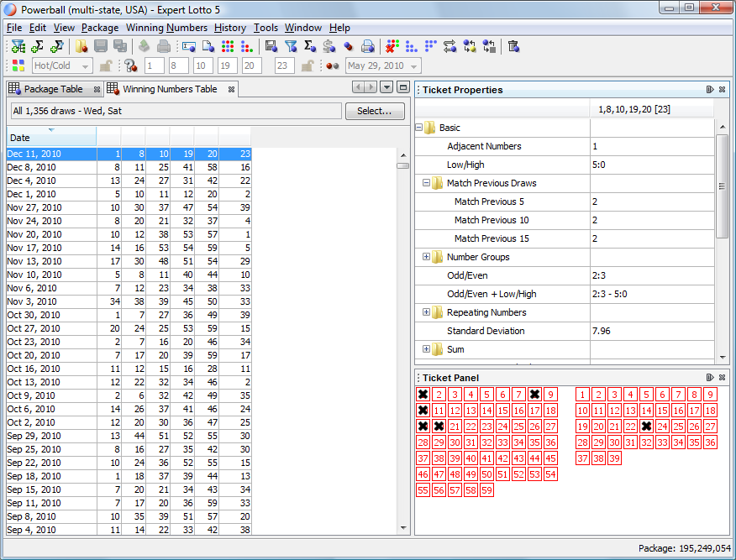736x560 pixels.
Task: Click the filter funnel icon in toolbar
Action: [x=291, y=46]
